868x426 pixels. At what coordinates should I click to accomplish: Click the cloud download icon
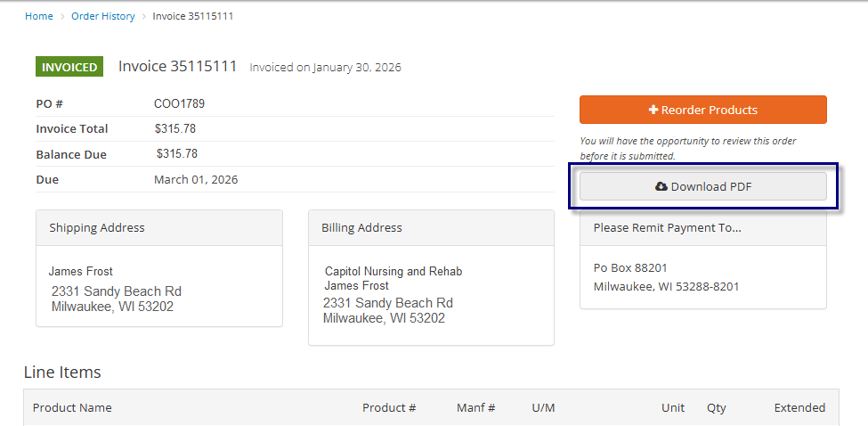coord(661,186)
